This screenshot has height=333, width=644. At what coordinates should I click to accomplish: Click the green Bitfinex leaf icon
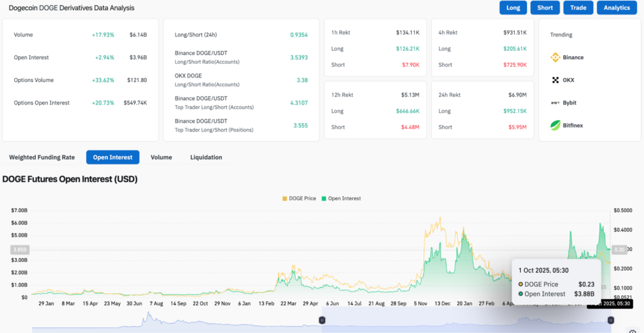[555, 125]
